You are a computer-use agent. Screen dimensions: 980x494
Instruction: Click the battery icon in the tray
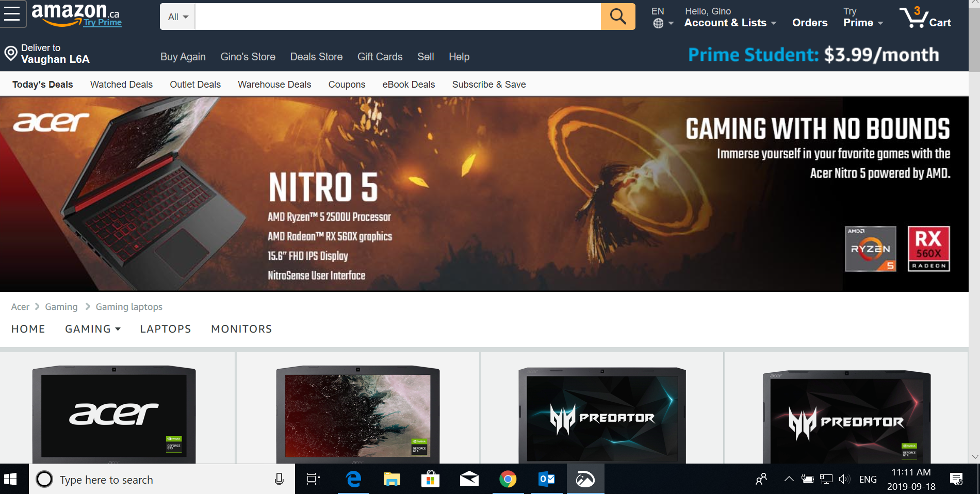coord(807,480)
